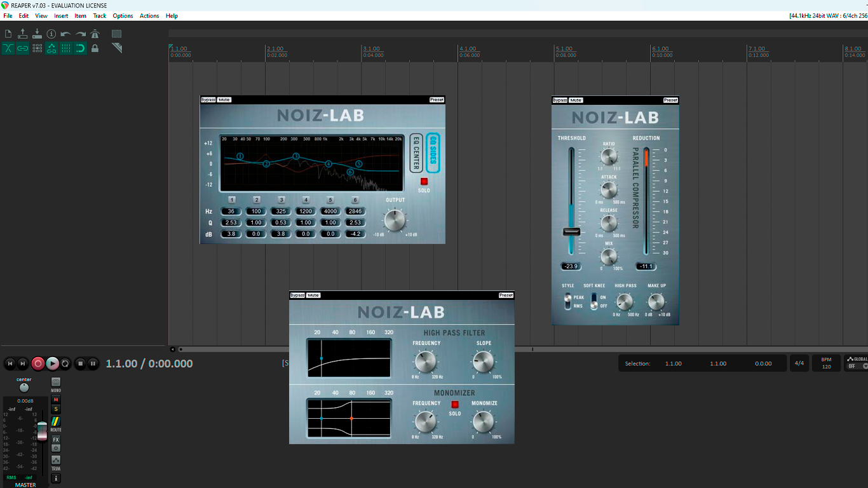Toggle move envelope points with items icon
The height and width of the screenshot is (488, 868).
pos(51,48)
